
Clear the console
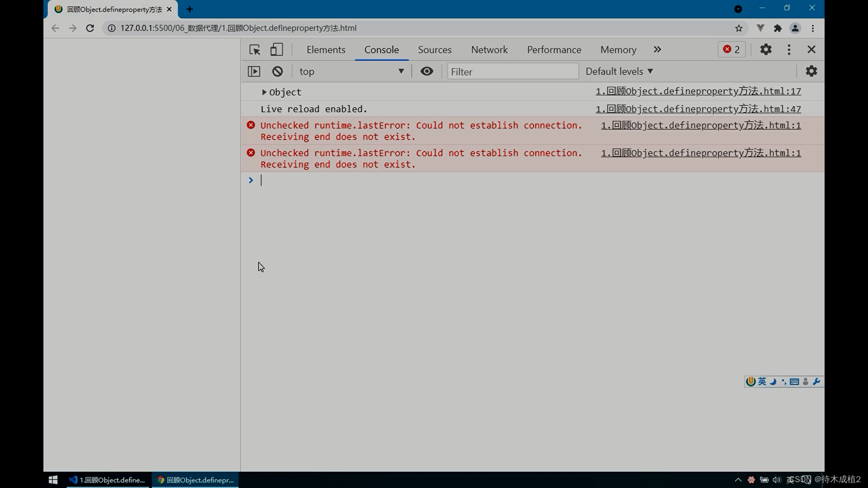pos(278,71)
